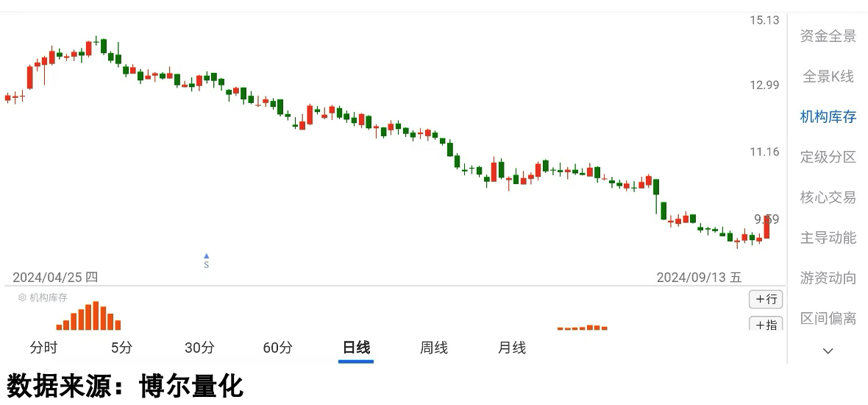Open 定级分区 sidebar item

click(828, 157)
